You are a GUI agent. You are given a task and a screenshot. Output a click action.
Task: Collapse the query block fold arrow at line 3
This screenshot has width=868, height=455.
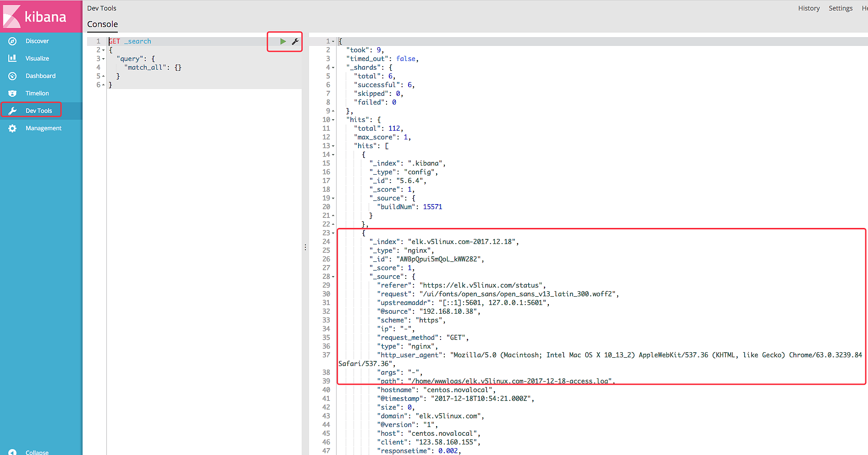click(104, 59)
